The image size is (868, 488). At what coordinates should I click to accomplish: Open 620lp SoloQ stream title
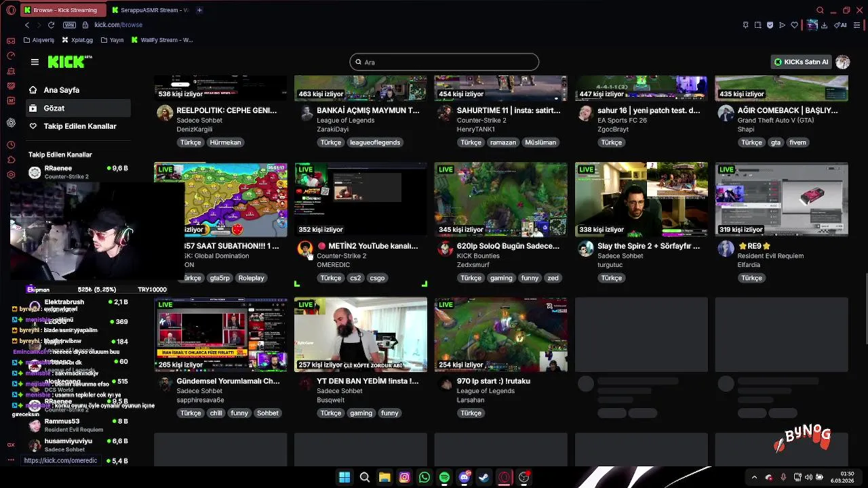coord(508,246)
